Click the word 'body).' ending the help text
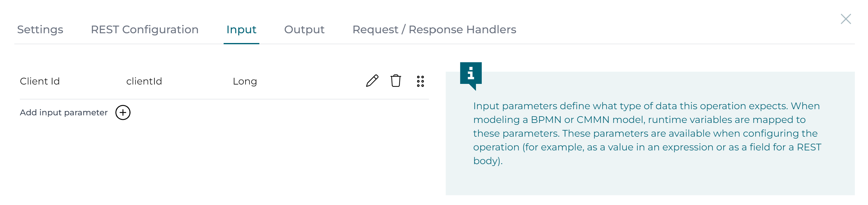Image resolution: width=868 pixels, height=205 pixels. pyautogui.click(x=488, y=161)
